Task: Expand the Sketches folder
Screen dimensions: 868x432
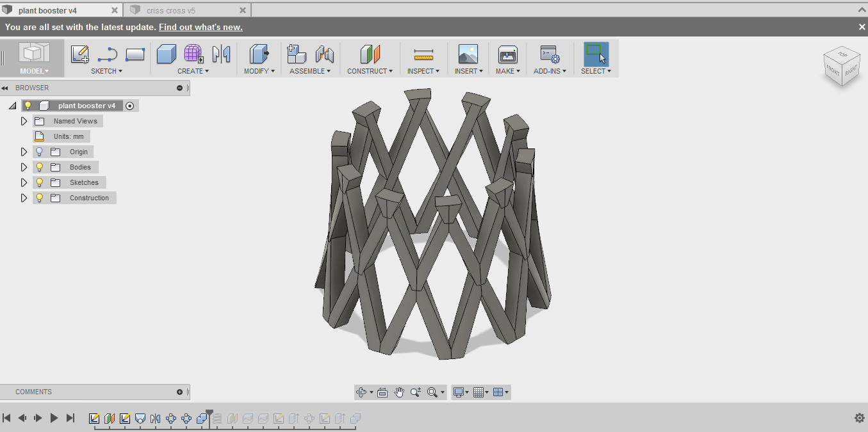Action: tap(24, 182)
